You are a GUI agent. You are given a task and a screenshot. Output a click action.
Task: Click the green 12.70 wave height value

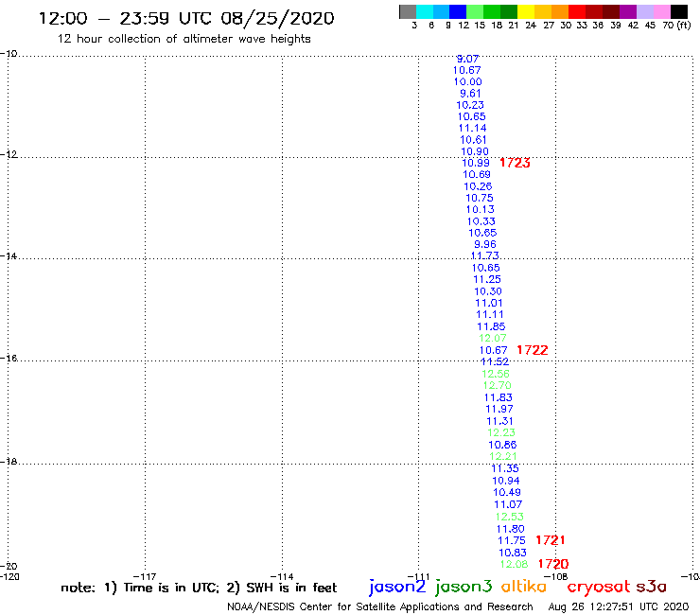pos(498,385)
